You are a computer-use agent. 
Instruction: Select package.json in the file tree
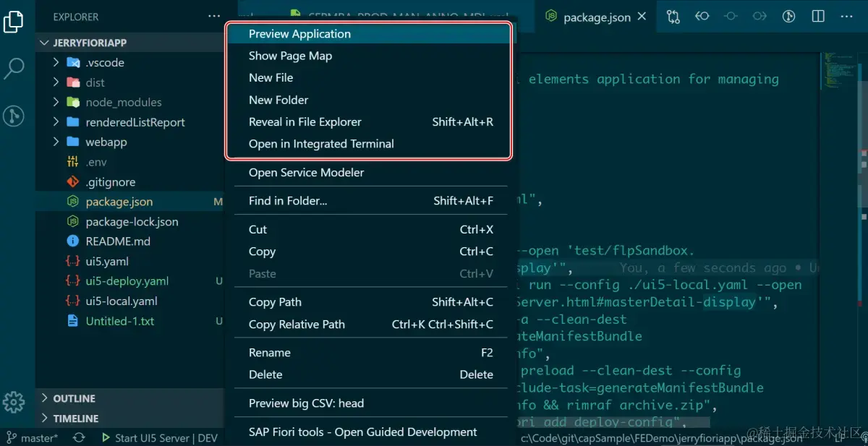130,202
